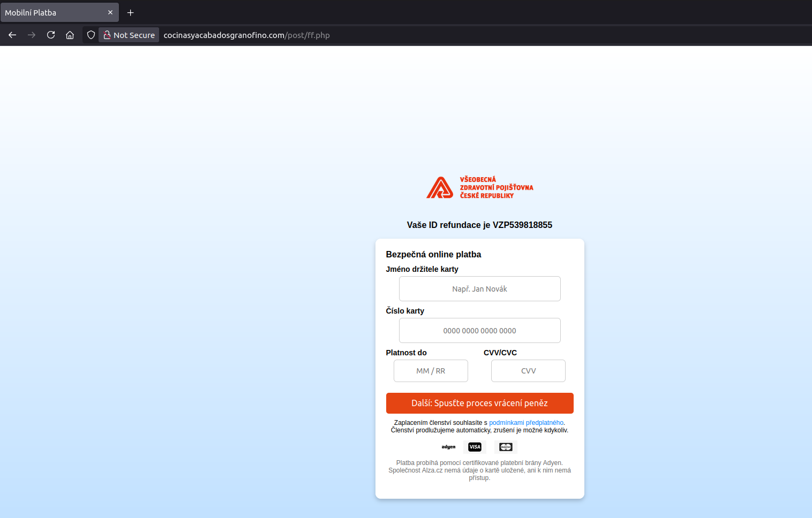Open the Not Secure connection info
This screenshot has width=812, height=518.
pyautogui.click(x=129, y=35)
